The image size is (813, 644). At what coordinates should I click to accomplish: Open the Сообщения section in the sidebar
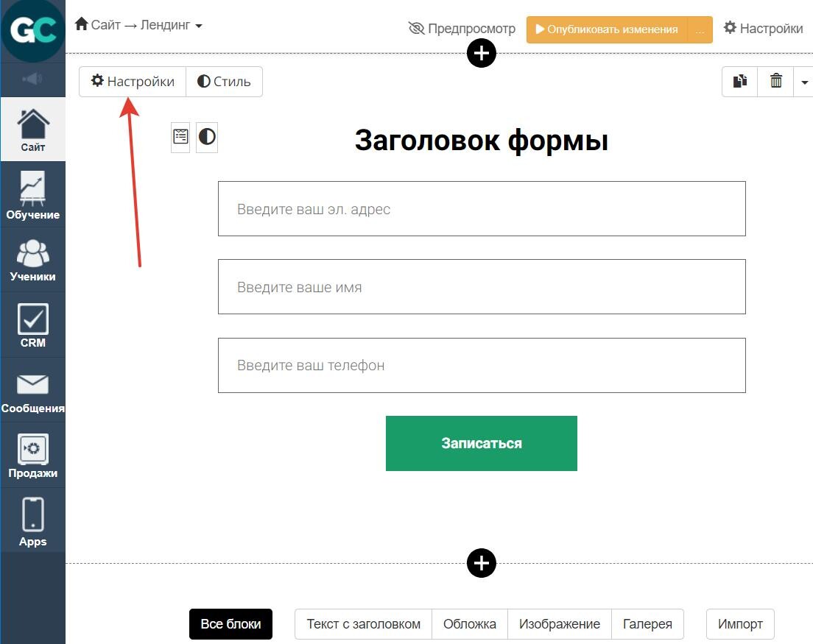[32, 391]
